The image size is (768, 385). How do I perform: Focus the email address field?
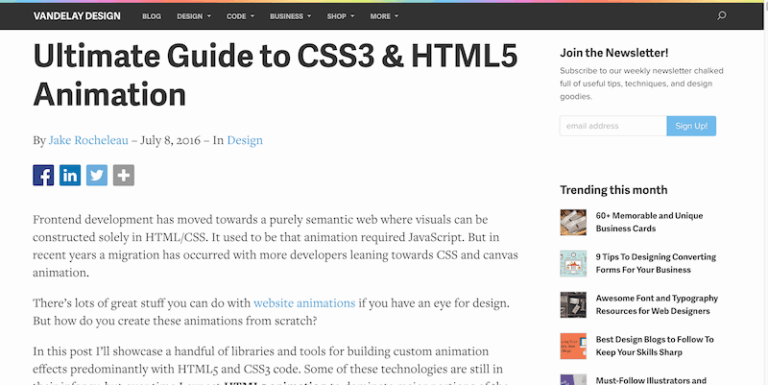pyautogui.click(x=613, y=126)
